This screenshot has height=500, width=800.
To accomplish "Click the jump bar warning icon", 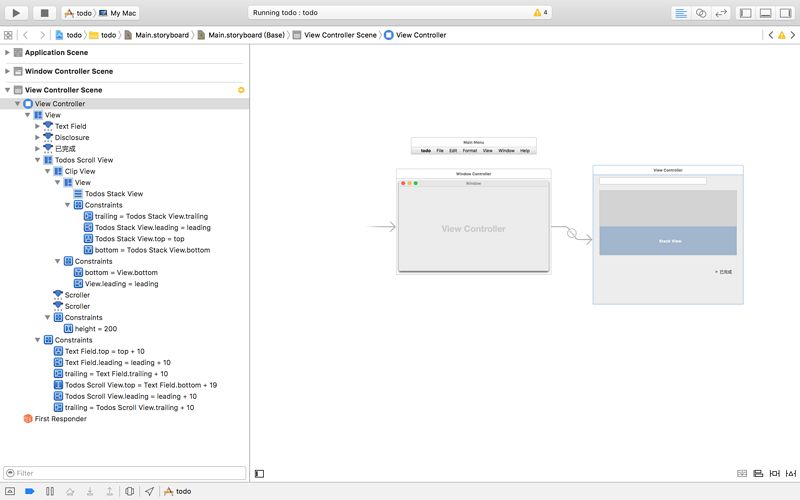I will tap(782, 35).
